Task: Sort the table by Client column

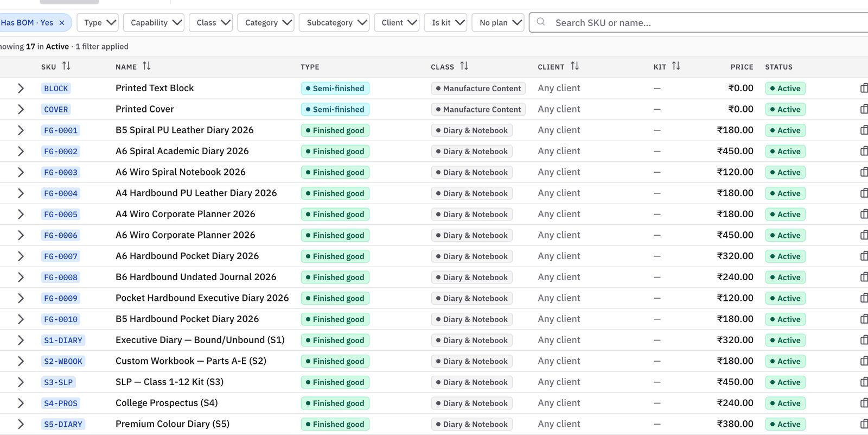Action: click(575, 66)
